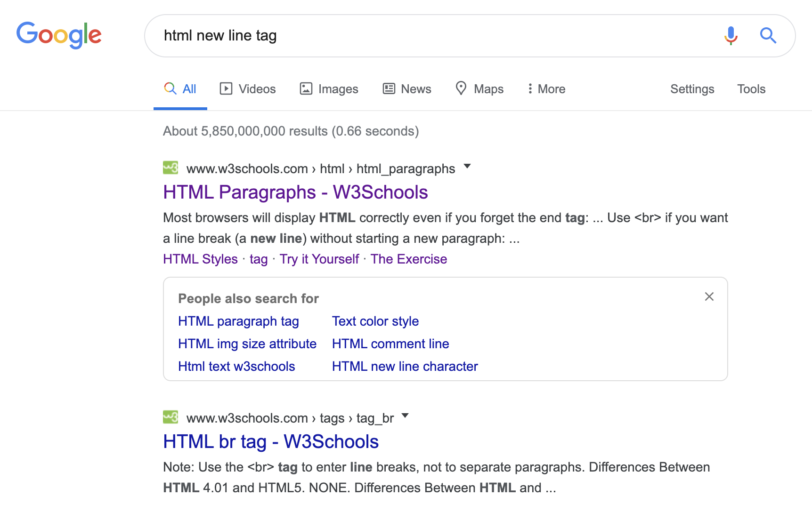The width and height of the screenshot is (812, 512).
Task: Click the blue search magnifier icon
Action: pyautogui.click(x=768, y=35)
